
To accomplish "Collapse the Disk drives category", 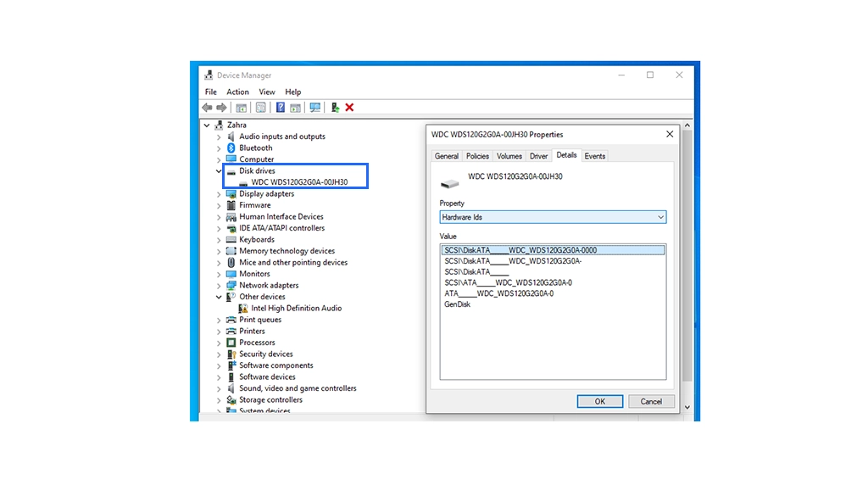I will click(x=219, y=171).
